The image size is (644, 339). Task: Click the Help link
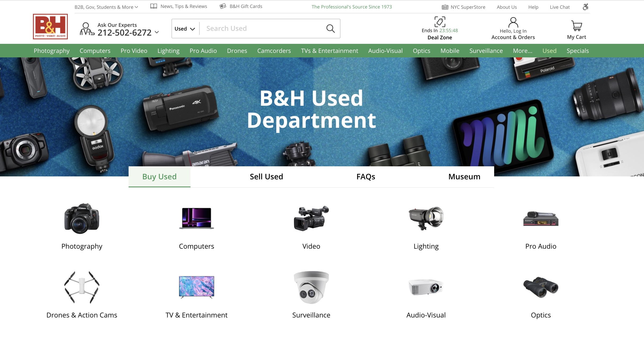pyautogui.click(x=533, y=7)
